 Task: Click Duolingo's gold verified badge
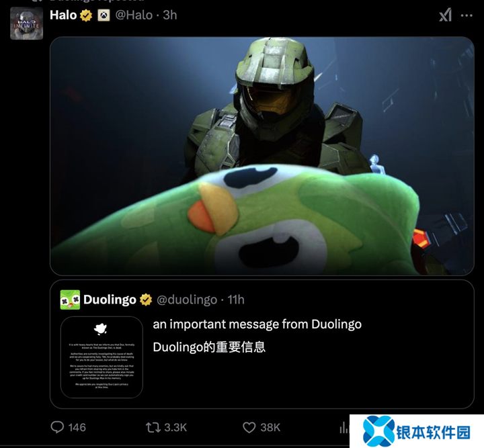coord(146,300)
